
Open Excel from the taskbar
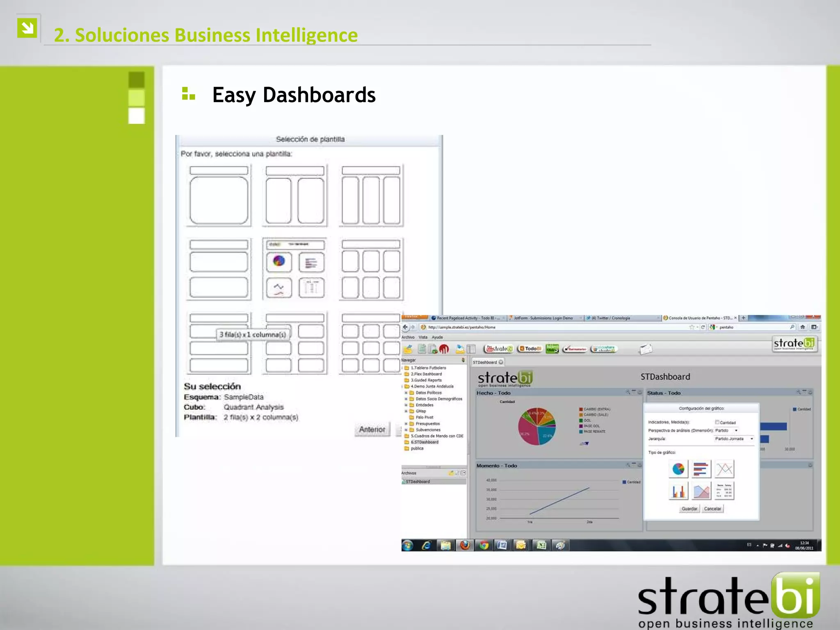pyautogui.click(x=541, y=545)
